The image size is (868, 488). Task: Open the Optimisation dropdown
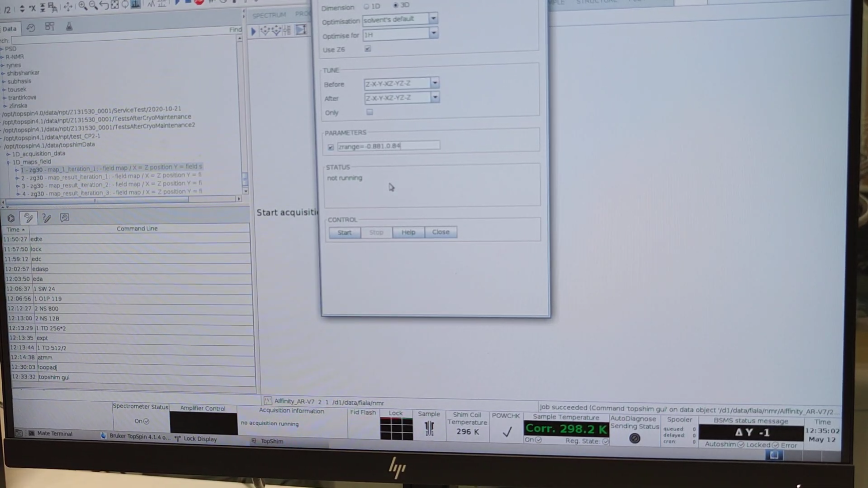point(433,19)
